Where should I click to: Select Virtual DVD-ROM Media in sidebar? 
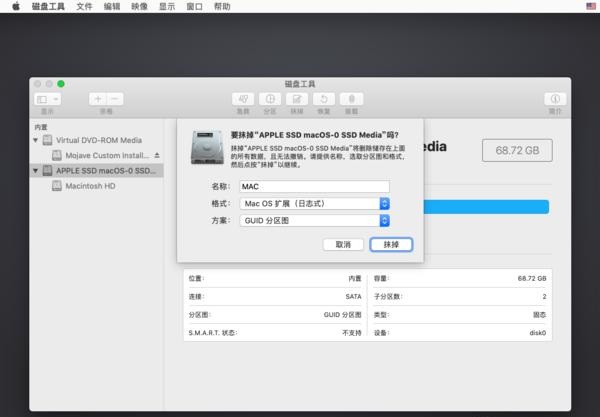pyautogui.click(x=99, y=140)
